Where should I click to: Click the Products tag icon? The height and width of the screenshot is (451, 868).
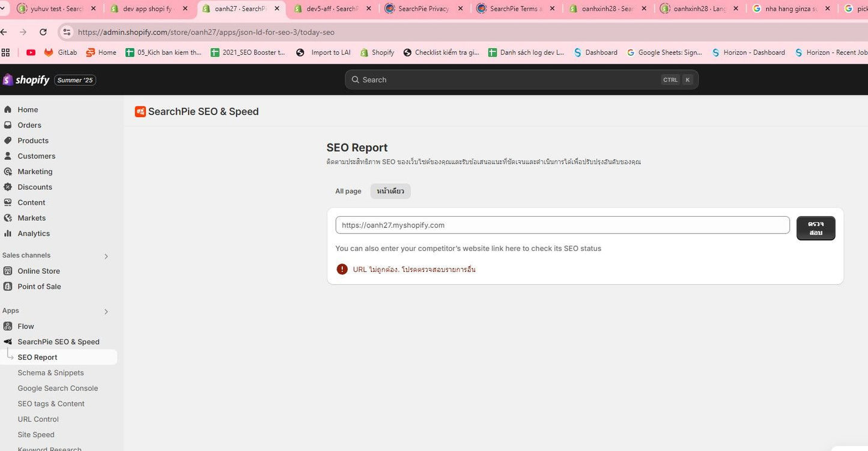[8, 141]
